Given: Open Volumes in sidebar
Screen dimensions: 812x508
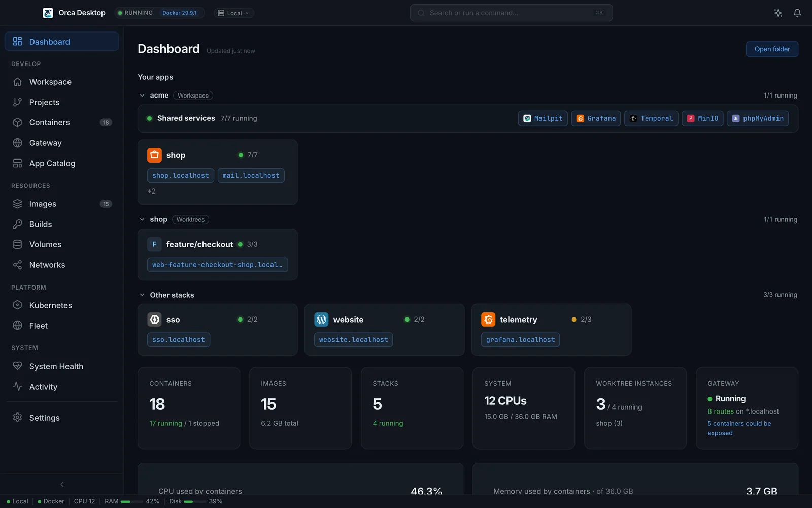Looking at the screenshot, I should [x=61, y=244].
